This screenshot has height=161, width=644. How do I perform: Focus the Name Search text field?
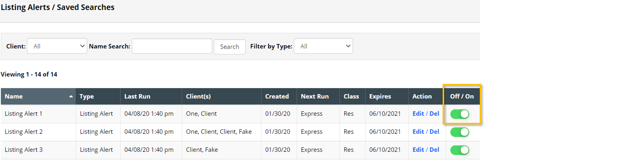172,46
